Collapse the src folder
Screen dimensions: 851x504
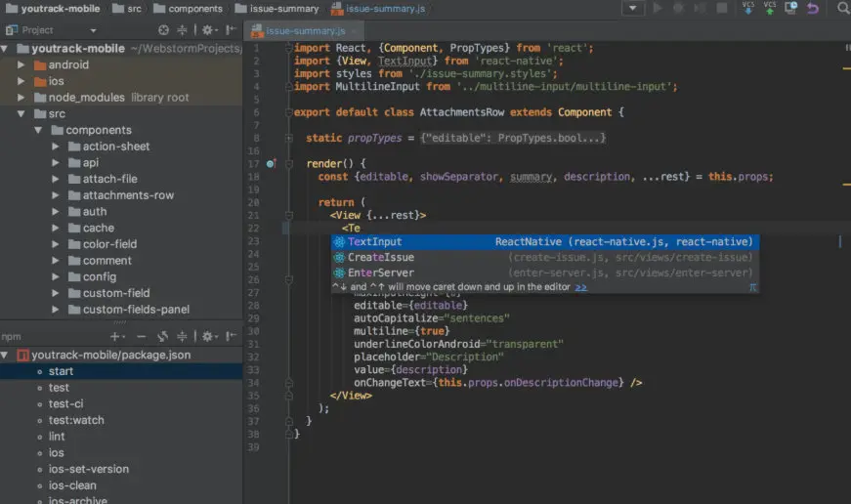point(21,114)
